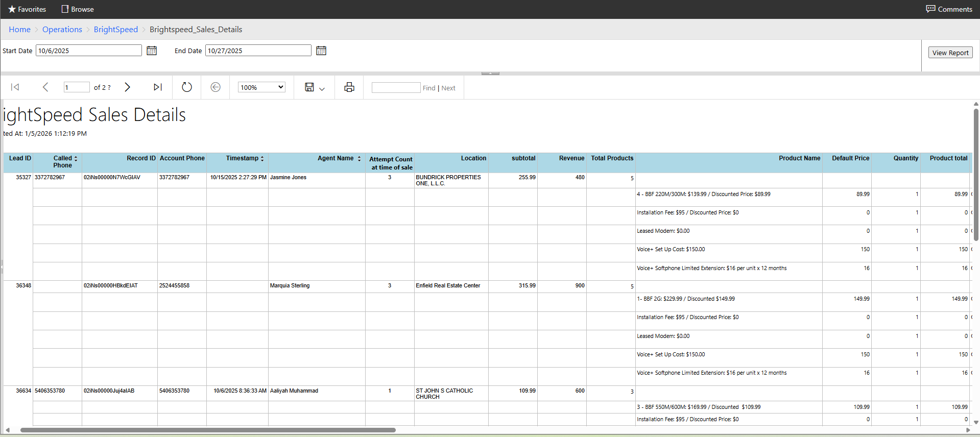Screen dimensions: 980x437
Task: Sort by the Agent Name column
Action: click(360, 159)
